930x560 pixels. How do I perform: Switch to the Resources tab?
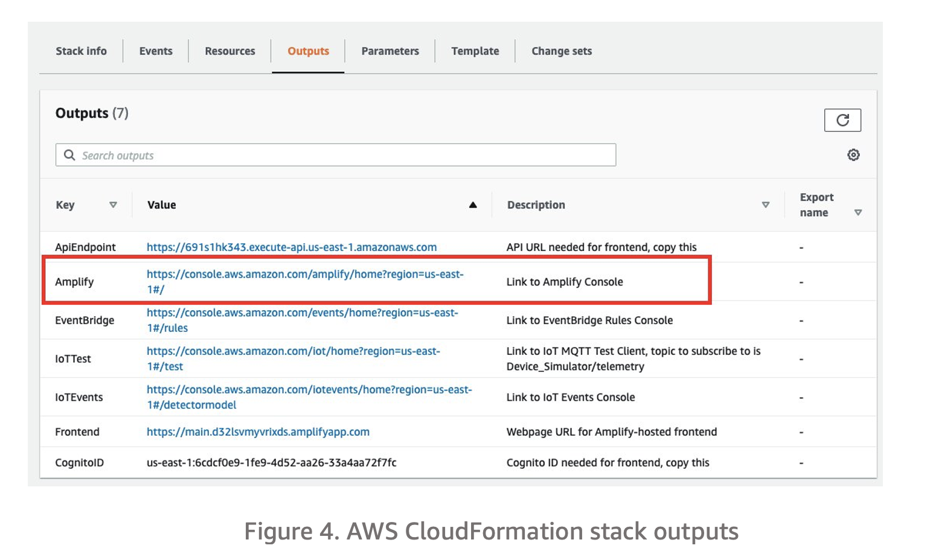pyautogui.click(x=229, y=51)
